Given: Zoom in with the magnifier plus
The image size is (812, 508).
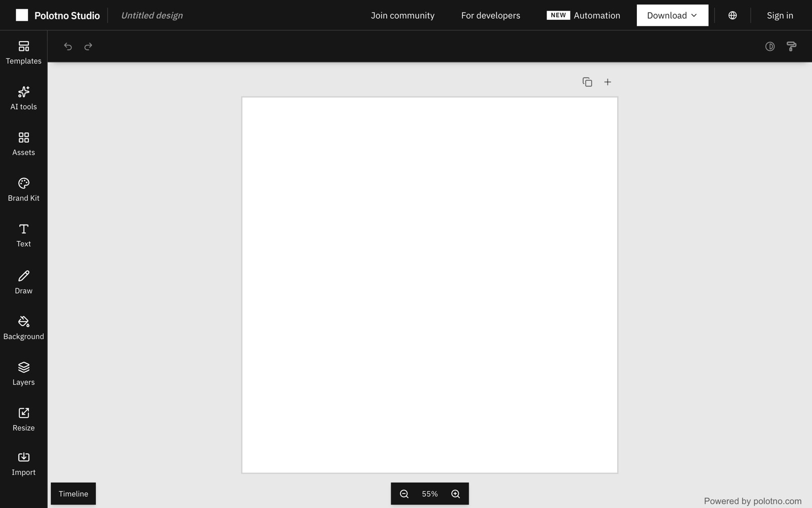Looking at the screenshot, I should coord(456,494).
